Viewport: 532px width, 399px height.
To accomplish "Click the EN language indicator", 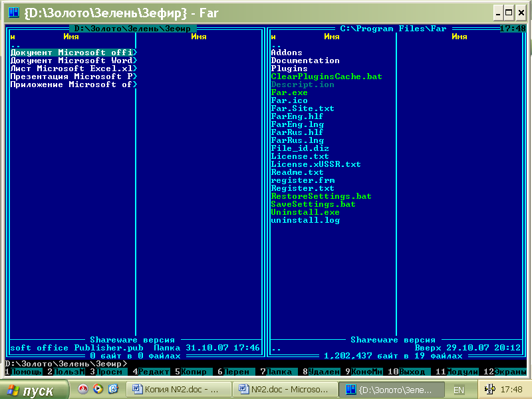I will click(x=459, y=390).
